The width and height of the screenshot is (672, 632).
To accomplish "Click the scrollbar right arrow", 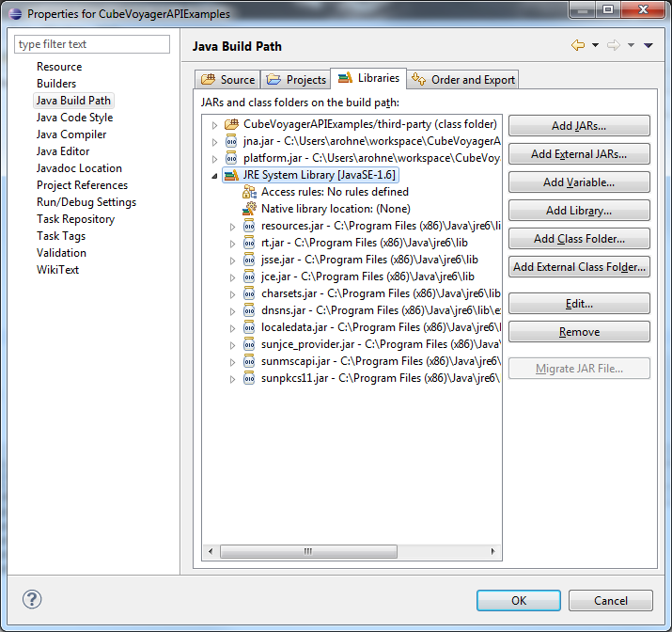I will tap(492, 551).
